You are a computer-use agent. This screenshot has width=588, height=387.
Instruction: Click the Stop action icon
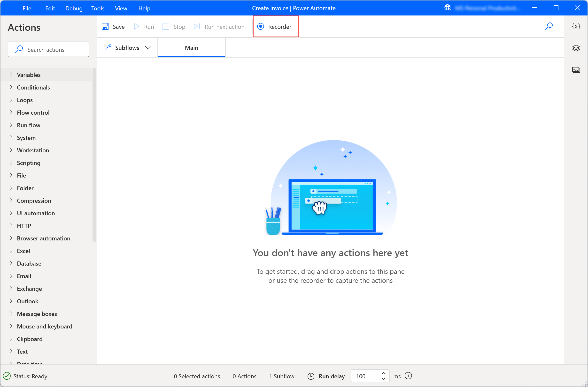(166, 26)
